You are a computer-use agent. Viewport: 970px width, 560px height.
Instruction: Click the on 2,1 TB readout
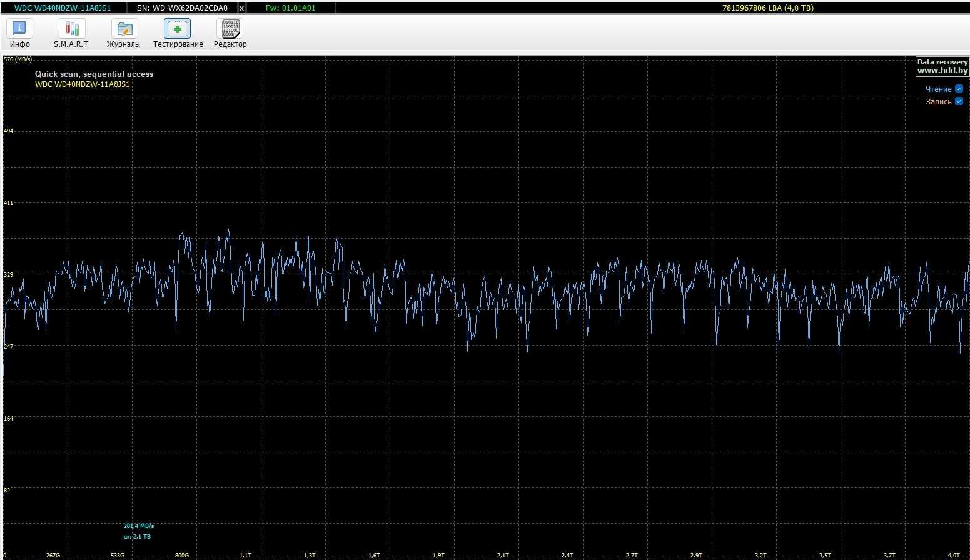point(137,536)
